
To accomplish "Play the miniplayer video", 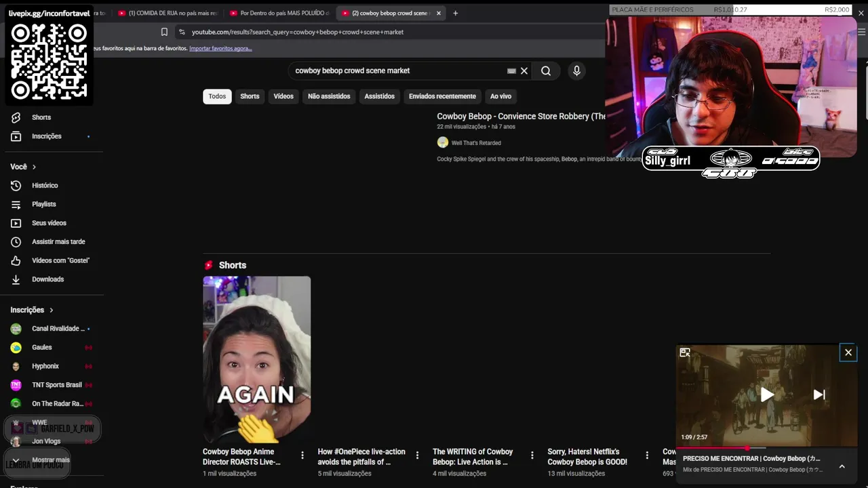I will tap(766, 394).
